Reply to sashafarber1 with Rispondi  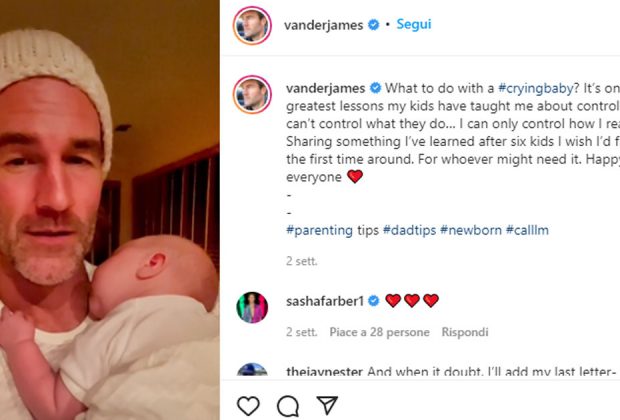[465, 332]
